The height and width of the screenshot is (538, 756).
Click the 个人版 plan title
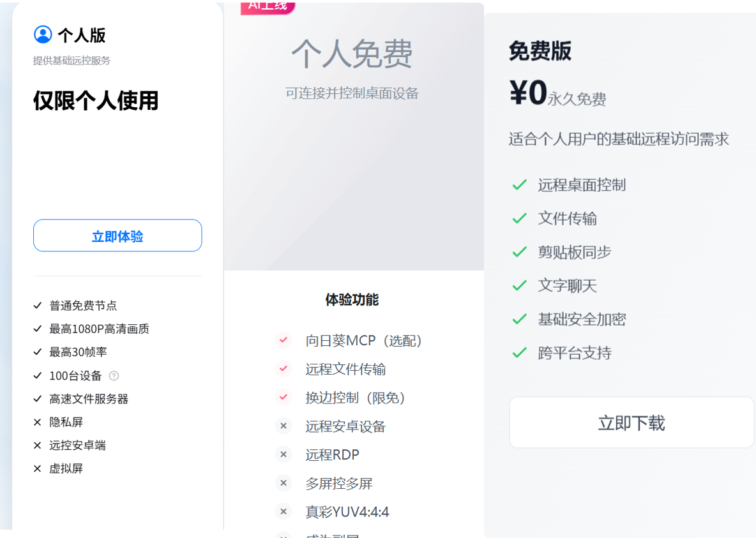pyautogui.click(x=82, y=35)
